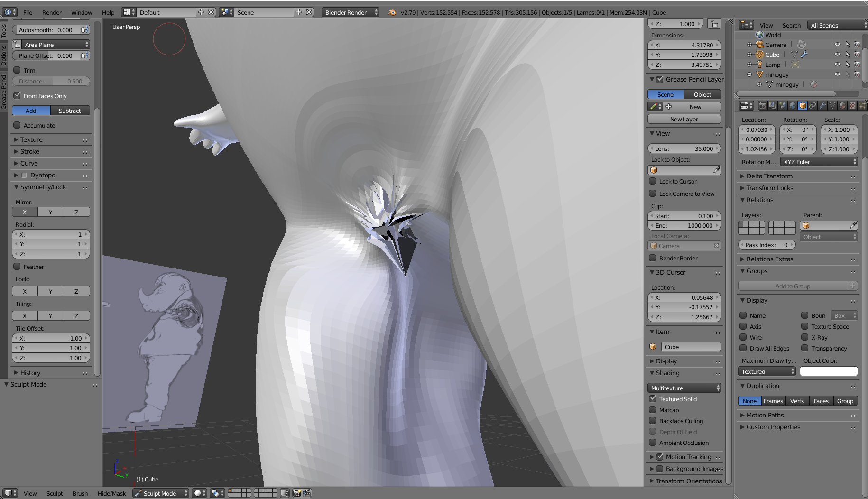Viewport: 868px width, 499px height.
Task: Disable Front Faces Only checkbox
Action: (17, 95)
